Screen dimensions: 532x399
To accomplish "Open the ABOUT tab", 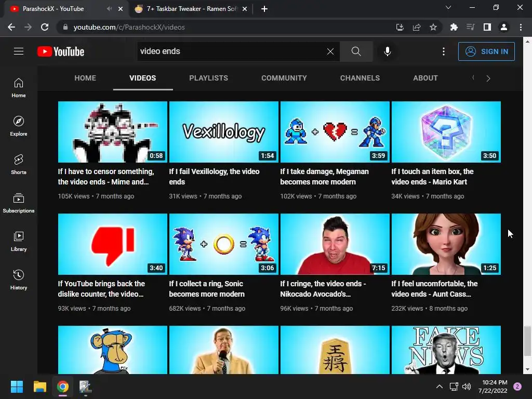I will click(425, 78).
